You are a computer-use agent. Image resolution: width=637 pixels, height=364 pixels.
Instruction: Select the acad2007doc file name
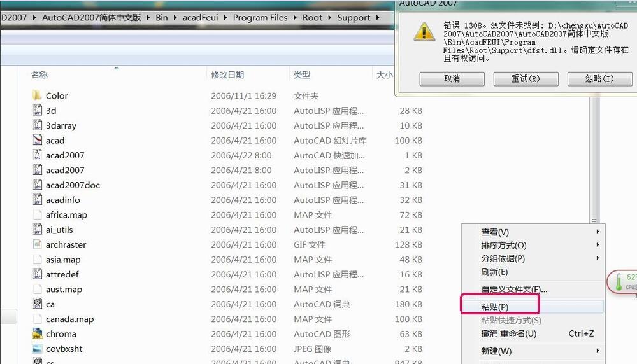click(73, 185)
